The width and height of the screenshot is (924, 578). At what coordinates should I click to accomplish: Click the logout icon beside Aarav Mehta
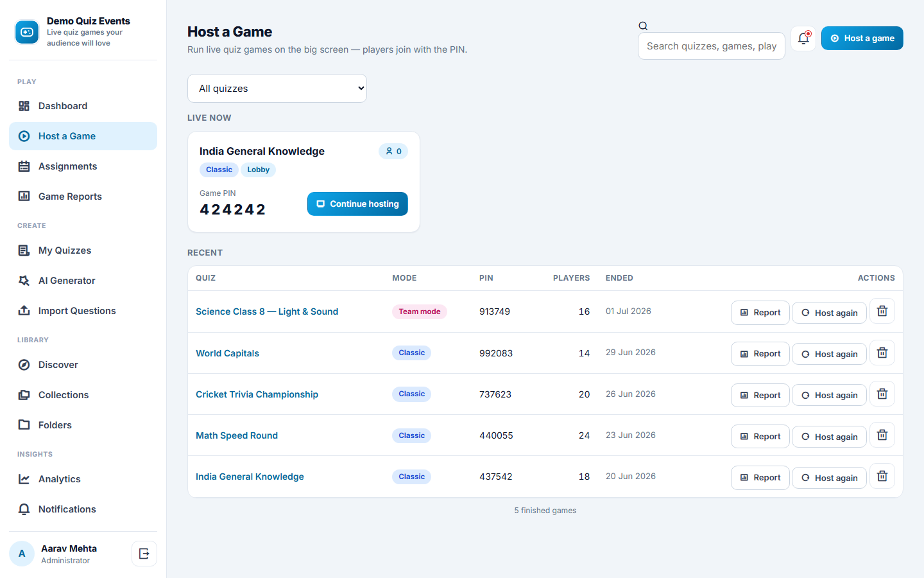click(x=144, y=554)
